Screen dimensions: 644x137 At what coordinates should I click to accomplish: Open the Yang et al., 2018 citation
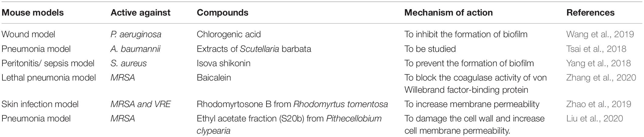point(598,63)
